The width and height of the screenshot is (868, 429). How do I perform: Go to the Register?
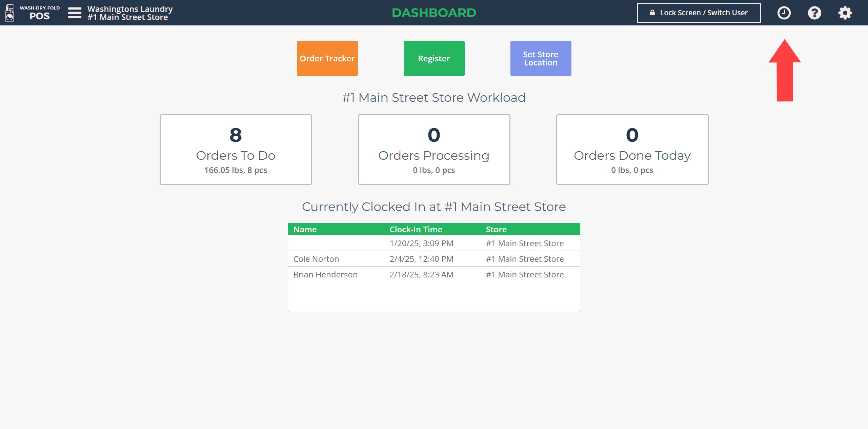click(434, 58)
